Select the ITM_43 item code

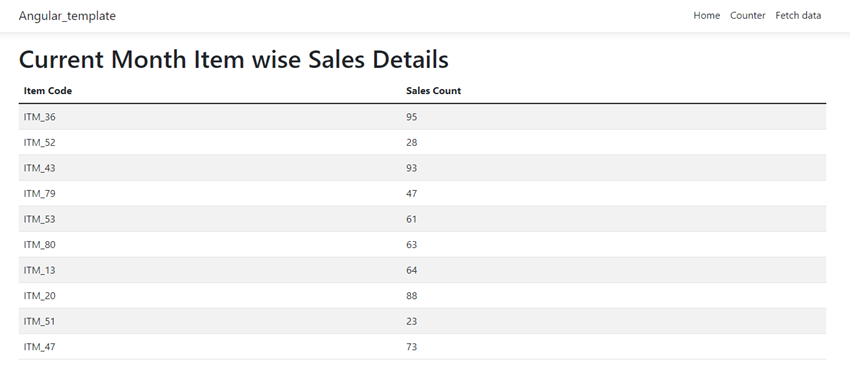click(40, 168)
